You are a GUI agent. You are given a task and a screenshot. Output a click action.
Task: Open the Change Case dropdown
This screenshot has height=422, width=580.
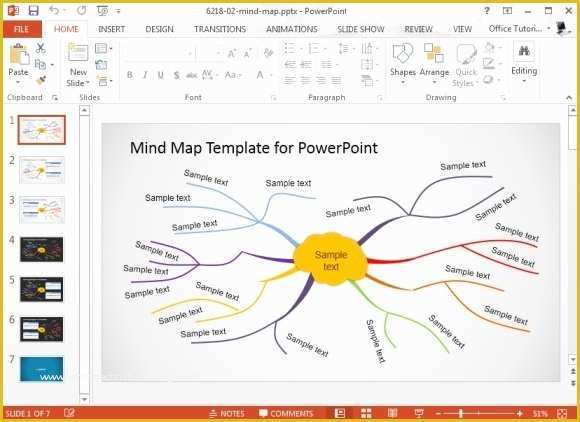(233, 75)
